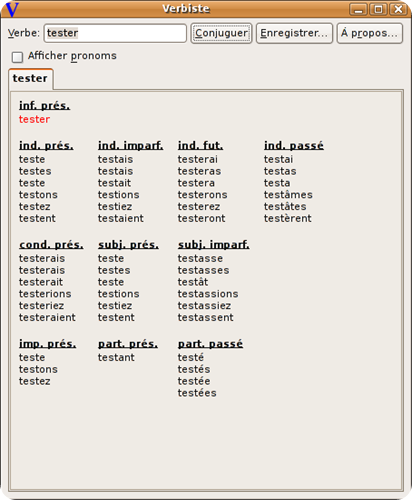The height and width of the screenshot is (500, 412).
Task: Click the word 'testerions'
Action: pos(45,294)
